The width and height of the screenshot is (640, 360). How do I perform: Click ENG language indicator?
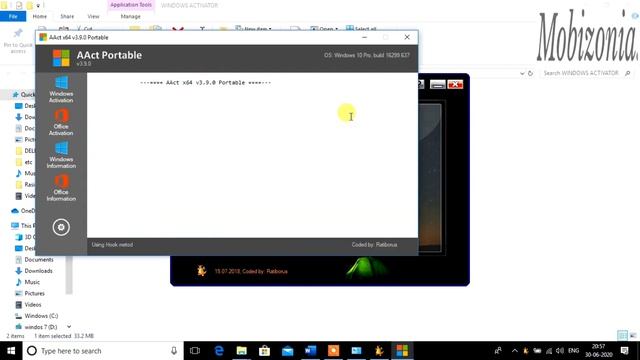tap(573, 351)
